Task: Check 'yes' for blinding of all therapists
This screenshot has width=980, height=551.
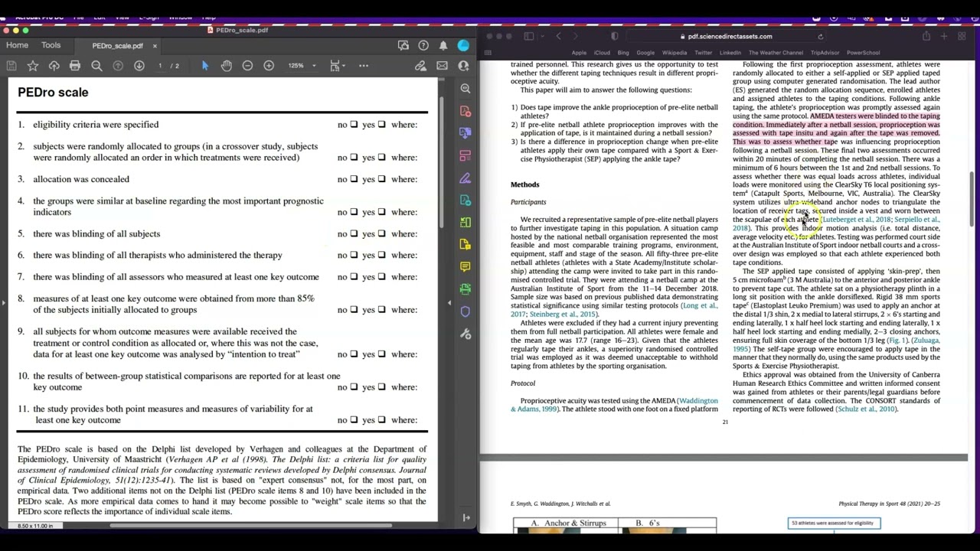Action: tap(381, 256)
